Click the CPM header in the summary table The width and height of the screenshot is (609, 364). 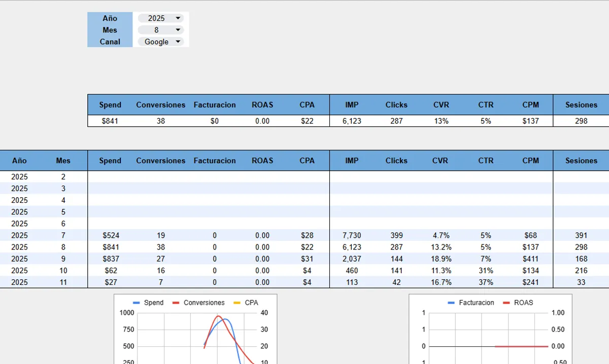(530, 105)
